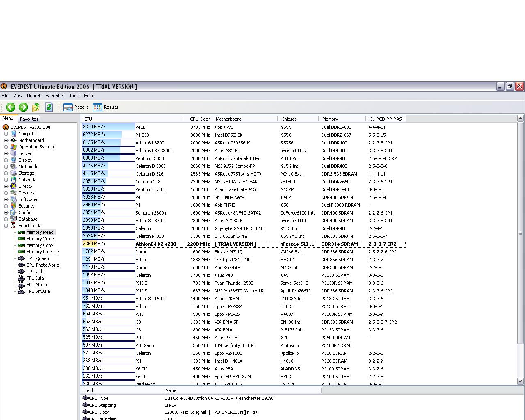Expand the Database tree node

pyautogui.click(x=6, y=219)
